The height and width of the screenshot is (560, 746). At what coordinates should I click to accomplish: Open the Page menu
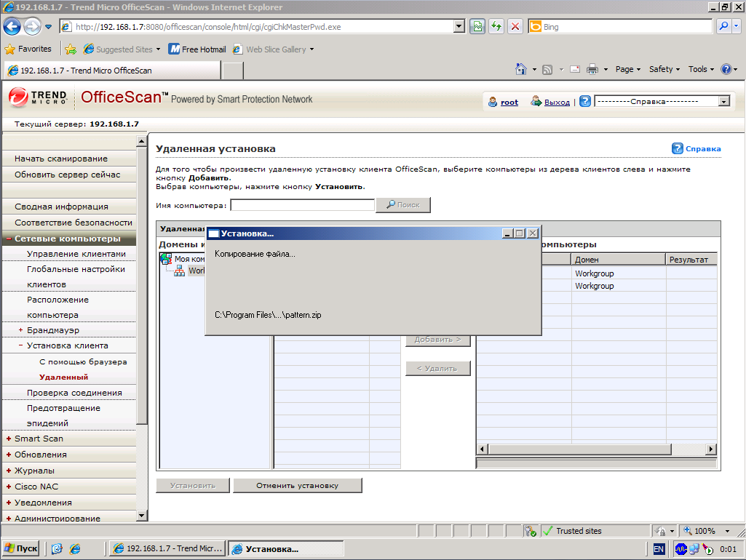627,69
